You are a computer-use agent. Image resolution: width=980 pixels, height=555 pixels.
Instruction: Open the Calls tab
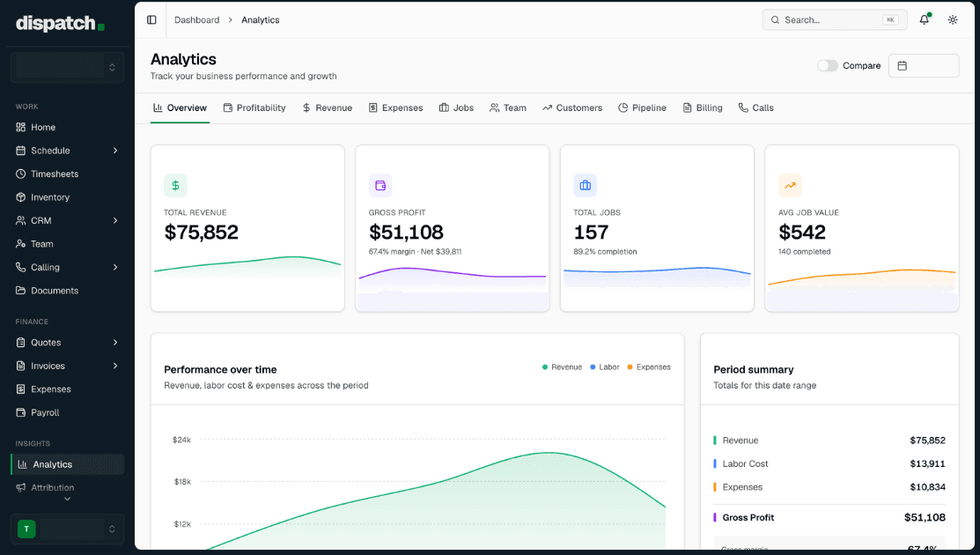point(755,108)
